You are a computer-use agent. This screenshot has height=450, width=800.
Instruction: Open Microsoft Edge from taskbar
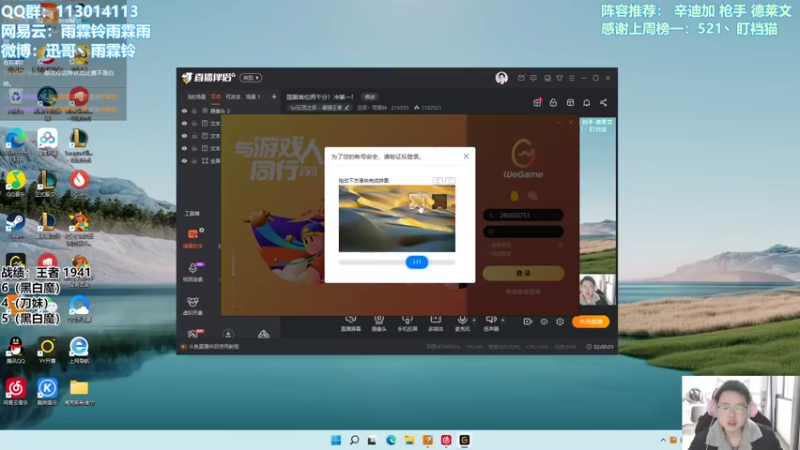point(391,440)
